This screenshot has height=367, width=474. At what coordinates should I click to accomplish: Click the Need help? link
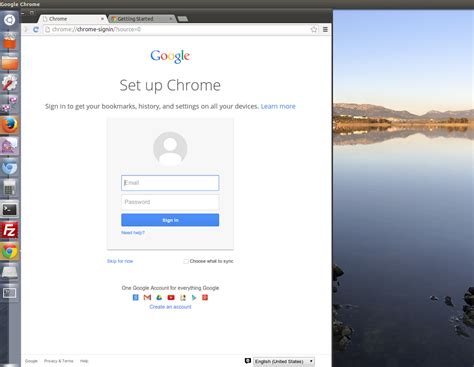pos(133,233)
